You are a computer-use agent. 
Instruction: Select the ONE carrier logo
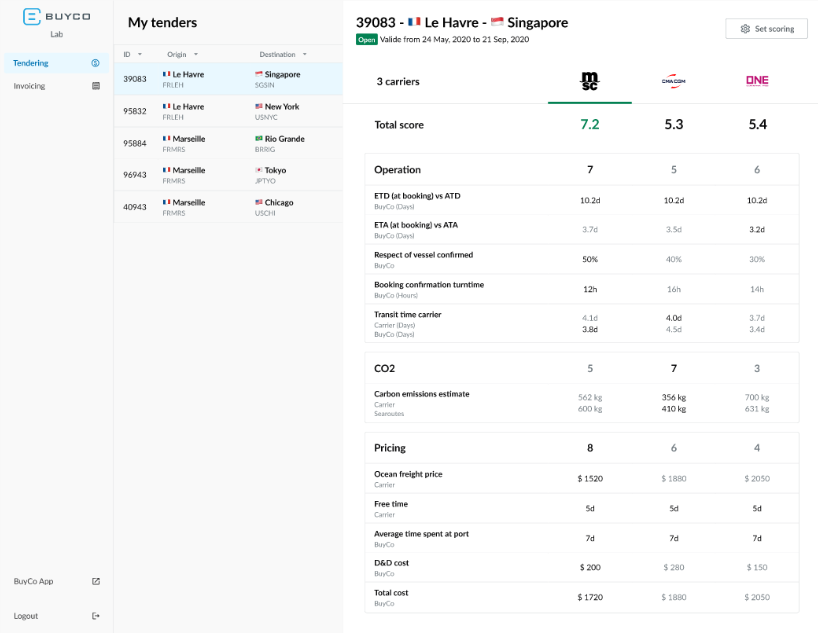(757, 81)
